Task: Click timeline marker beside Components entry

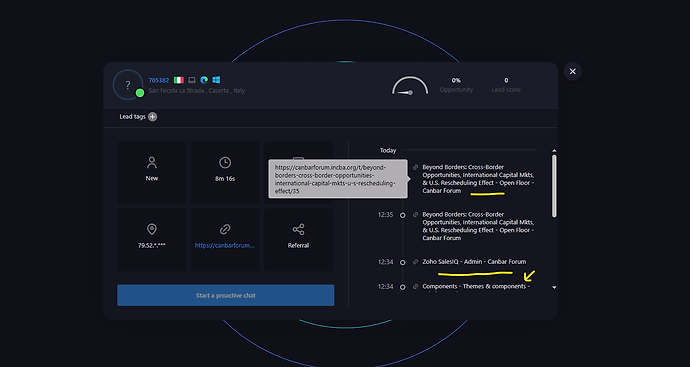Action: point(402,287)
